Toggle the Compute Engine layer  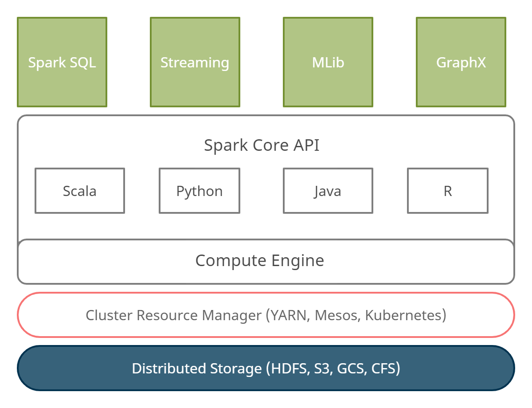259,261
